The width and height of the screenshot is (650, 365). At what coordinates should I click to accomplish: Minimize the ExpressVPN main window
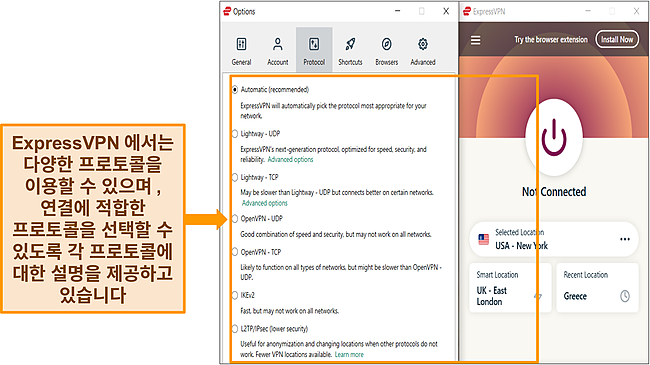pos(588,11)
